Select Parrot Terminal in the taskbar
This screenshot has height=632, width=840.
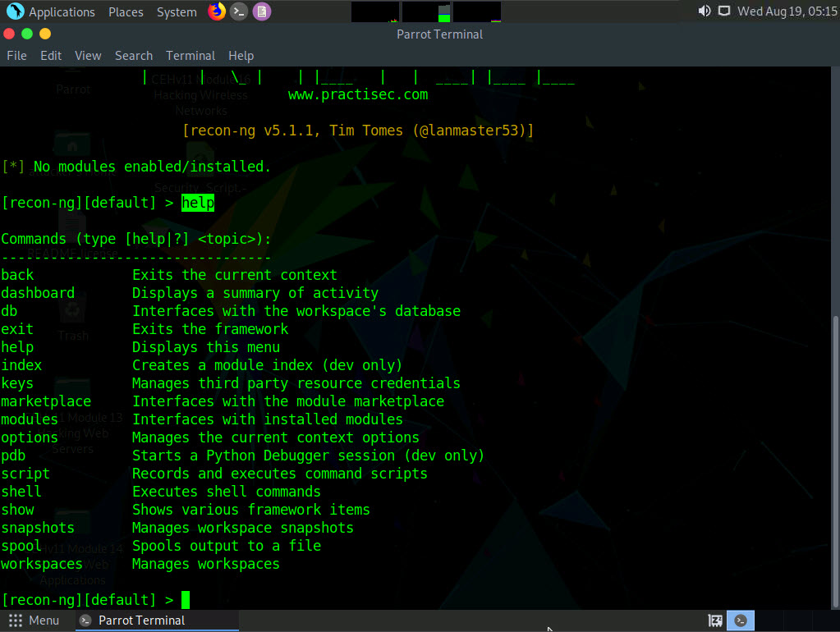point(157,621)
